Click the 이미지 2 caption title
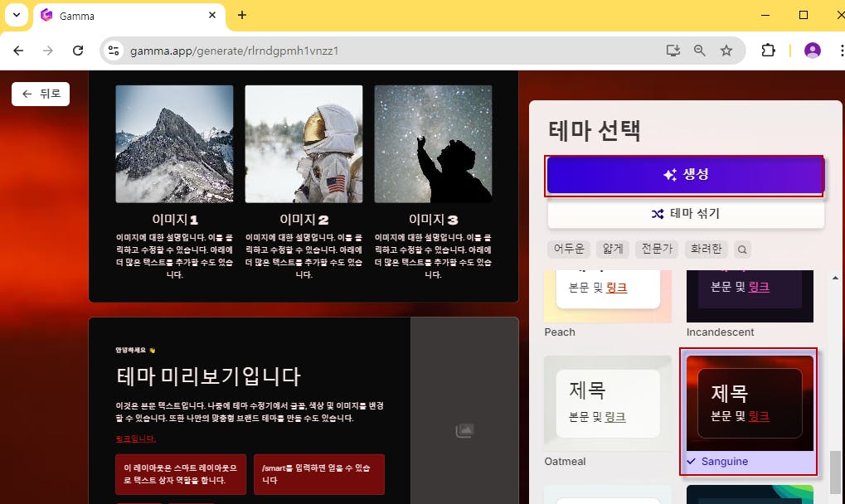Screen dimensions: 845x504 pyautogui.click(x=304, y=220)
